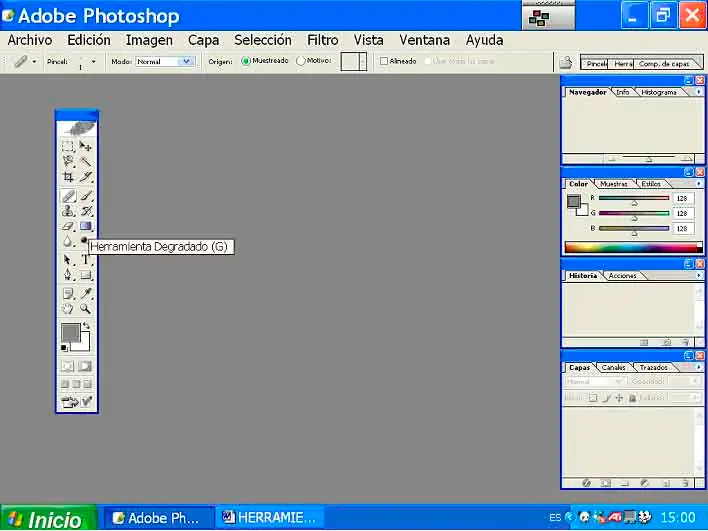Click the color spectrum ramp in Color panel
This screenshot has height=531, width=708.
pos(633,247)
